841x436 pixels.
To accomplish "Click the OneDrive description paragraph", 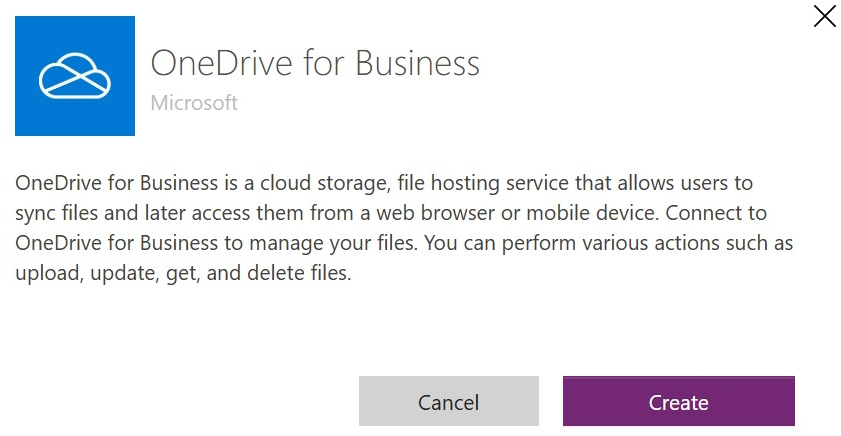I will pyautogui.click(x=384, y=228).
